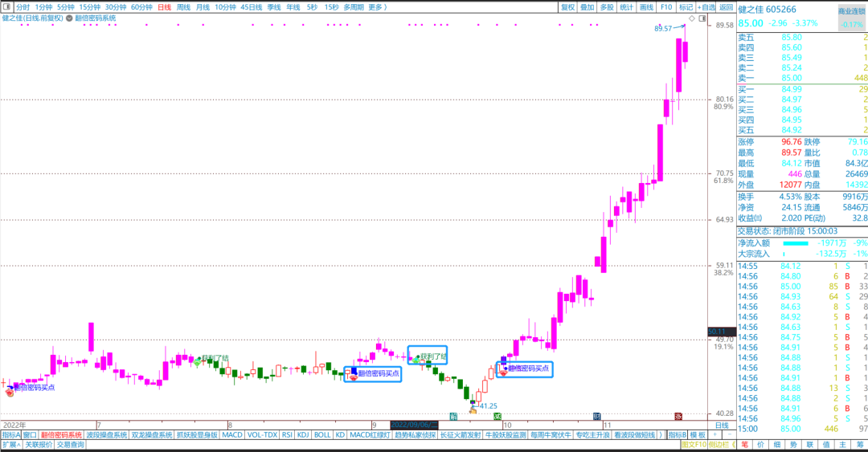Select the 笔 tick tab

pyautogui.click(x=744, y=445)
